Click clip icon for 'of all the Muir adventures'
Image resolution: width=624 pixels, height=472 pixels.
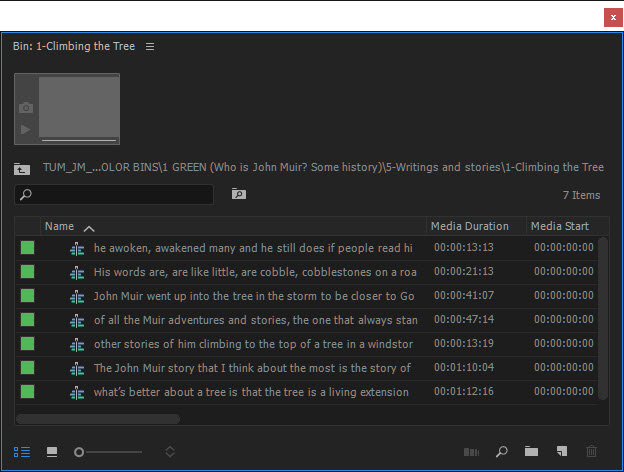pyautogui.click(x=77, y=321)
